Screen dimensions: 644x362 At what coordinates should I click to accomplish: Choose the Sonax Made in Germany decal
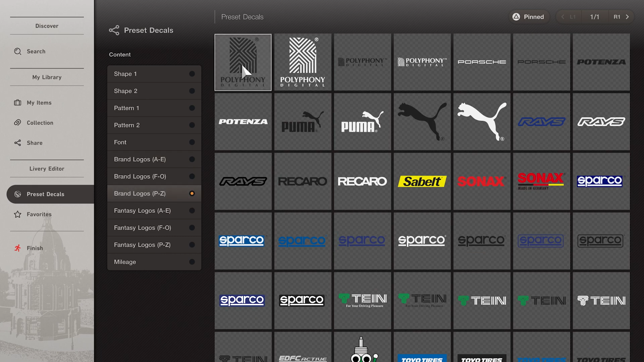coord(542,181)
